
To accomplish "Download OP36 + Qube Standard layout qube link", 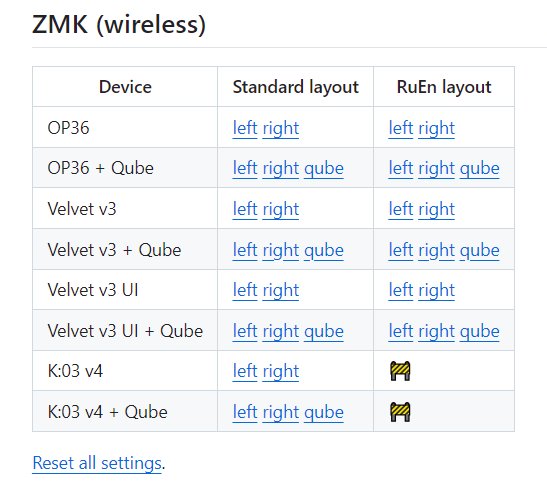I will pyautogui.click(x=324, y=168).
